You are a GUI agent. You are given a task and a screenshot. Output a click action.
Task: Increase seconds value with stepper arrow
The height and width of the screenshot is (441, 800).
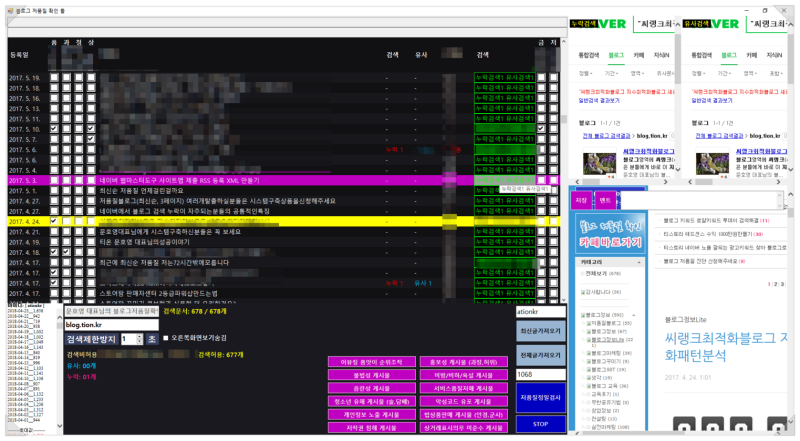(x=140, y=337)
